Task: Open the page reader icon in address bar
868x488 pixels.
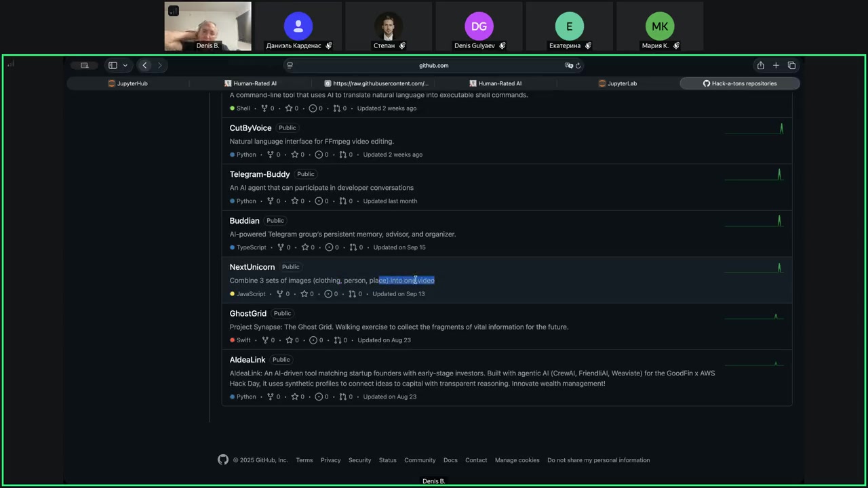Action: point(290,66)
